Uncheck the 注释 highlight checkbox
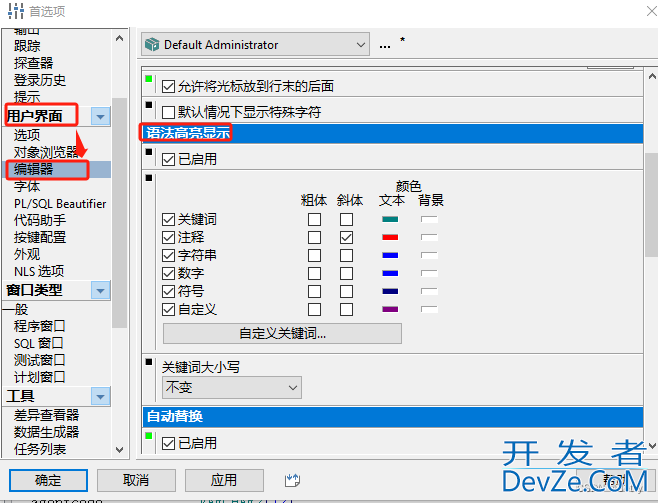The height and width of the screenshot is (503, 658). pos(168,237)
